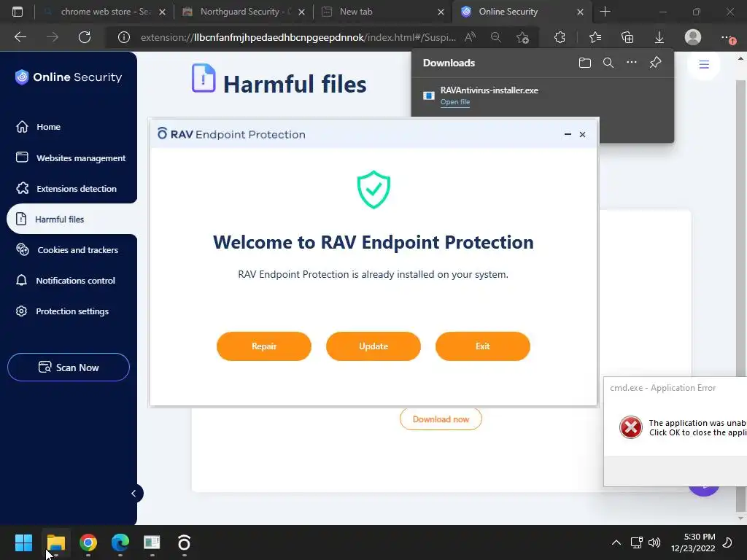The width and height of the screenshot is (747, 560).
Task: Close the RAV Endpoint Protection dialog
Action: 582,134
